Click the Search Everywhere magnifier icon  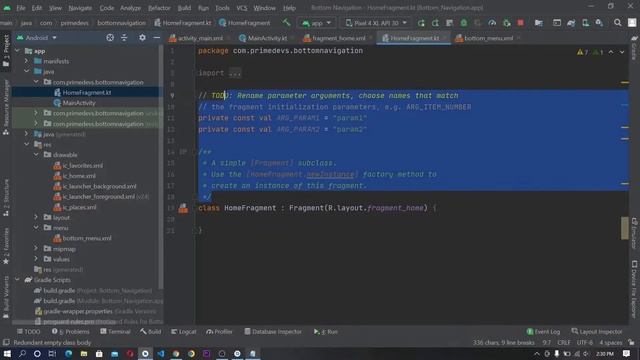(x=618, y=23)
